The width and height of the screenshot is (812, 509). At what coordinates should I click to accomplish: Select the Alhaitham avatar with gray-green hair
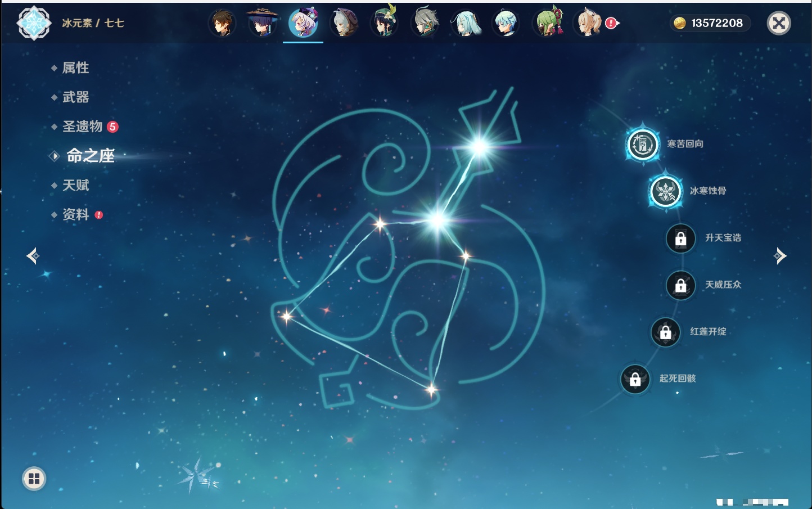[x=425, y=23]
